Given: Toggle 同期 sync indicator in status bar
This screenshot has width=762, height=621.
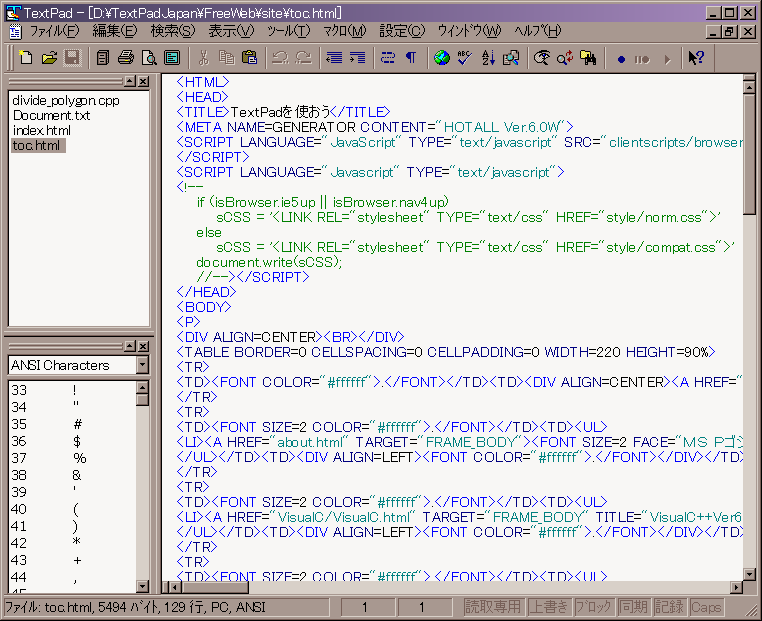Looking at the screenshot, I should pos(633,607).
